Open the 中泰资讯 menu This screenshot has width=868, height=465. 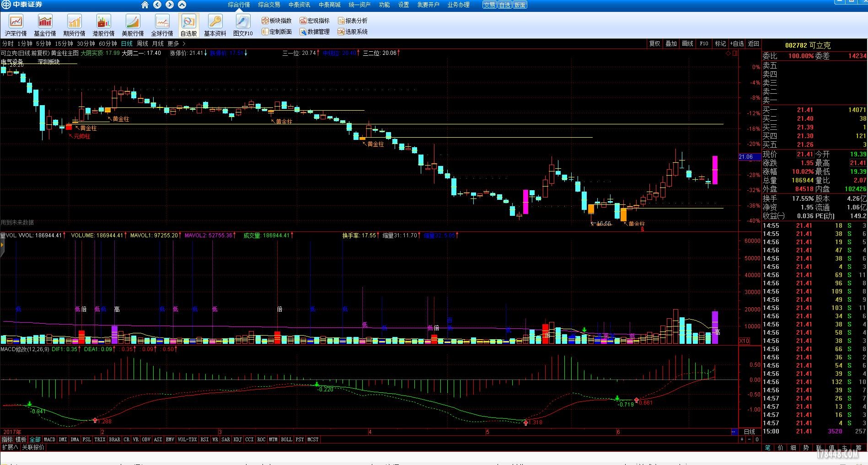pyautogui.click(x=299, y=5)
